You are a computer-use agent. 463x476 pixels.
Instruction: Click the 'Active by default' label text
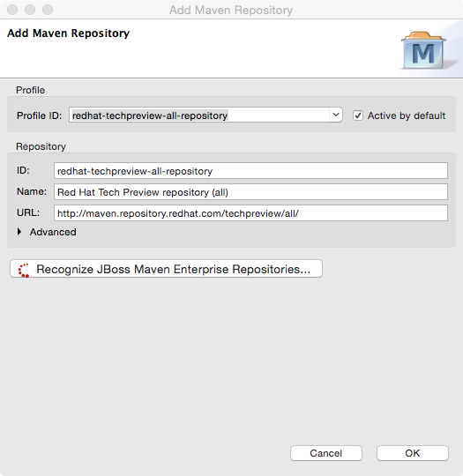[x=407, y=115]
